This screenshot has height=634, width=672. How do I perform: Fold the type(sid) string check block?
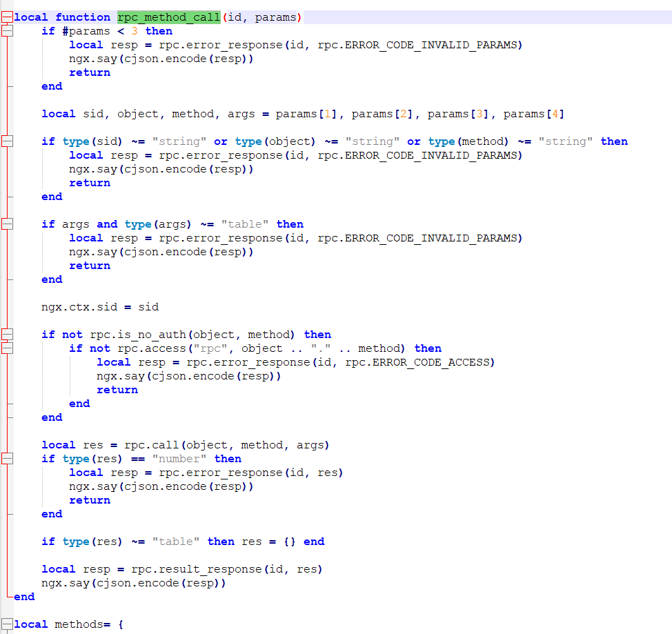click(x=7, y=141)
